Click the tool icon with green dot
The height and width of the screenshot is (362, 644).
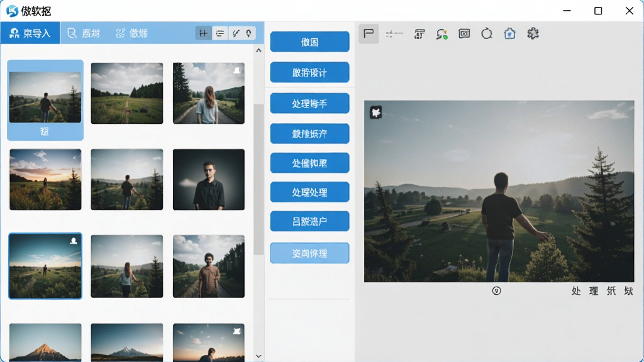tap(441, 34)
